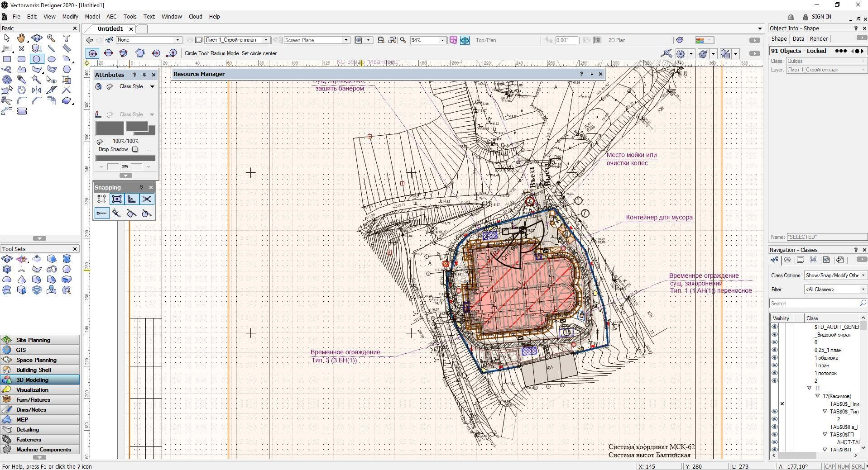Select the Selection arrow tool

pos(7,38)
